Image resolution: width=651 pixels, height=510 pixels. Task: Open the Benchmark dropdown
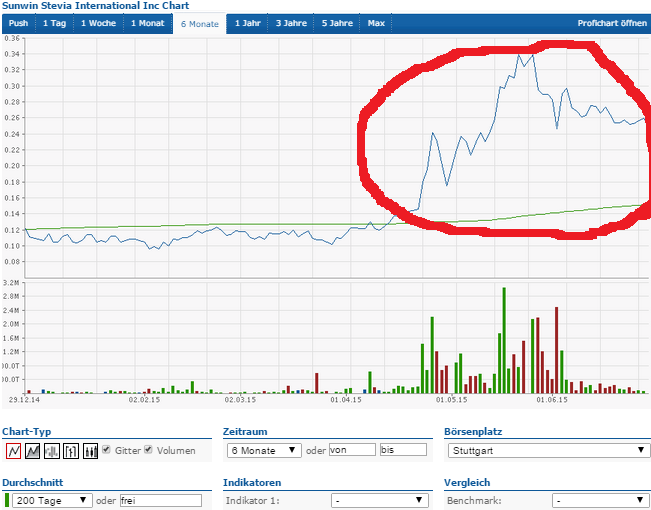[x=600, y=500]
